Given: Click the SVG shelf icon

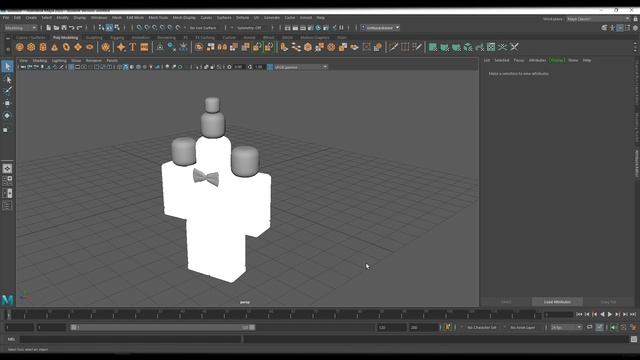Looking at the screenshot, I should (x=144, y=47).
